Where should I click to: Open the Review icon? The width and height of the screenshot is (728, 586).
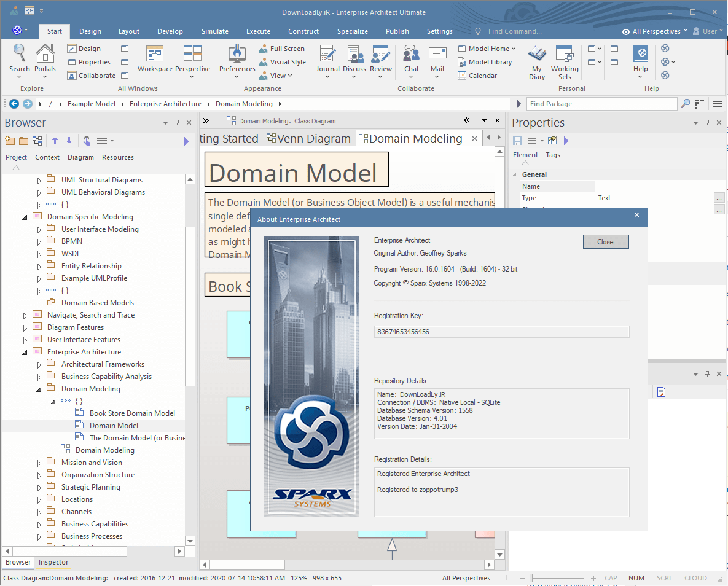click(381, 53)
